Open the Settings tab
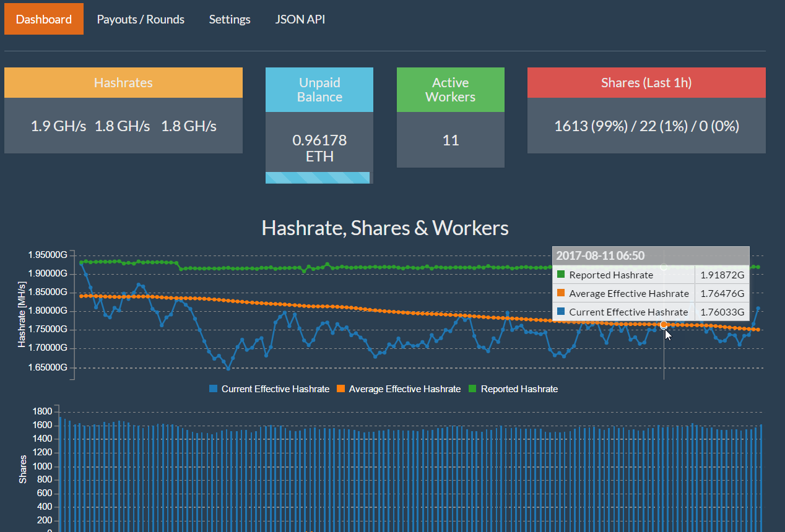This screenshot has width=785, height=532. coord(230,19)
